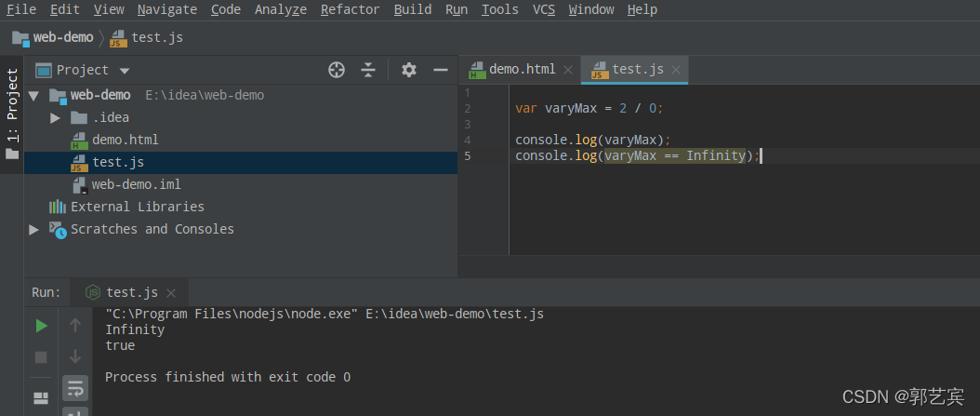
Task: Open the Run menu
Action: (x=457, y=9)
